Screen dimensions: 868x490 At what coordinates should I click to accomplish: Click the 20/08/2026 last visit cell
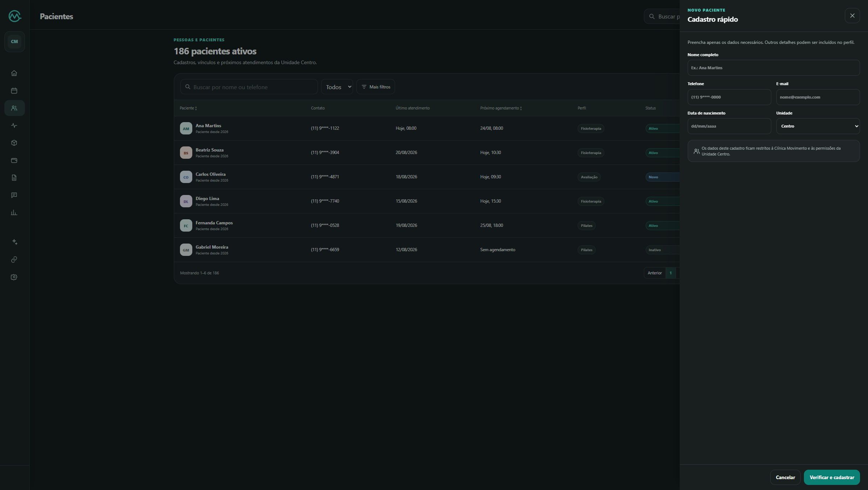(406, 153)
